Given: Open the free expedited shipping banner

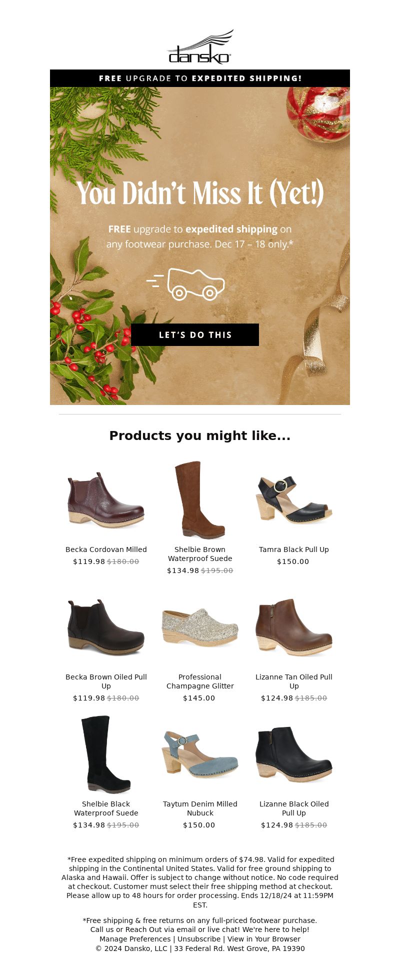Looking at the screenshot, I should pos(200,78).
